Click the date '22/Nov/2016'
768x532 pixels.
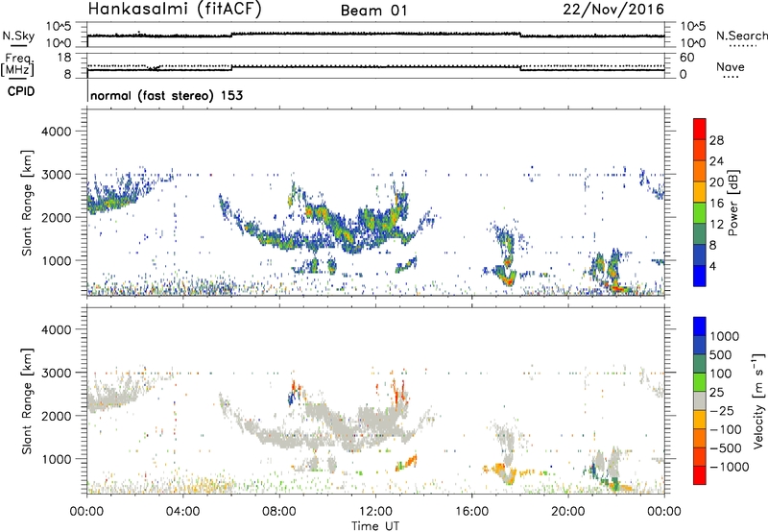[613, 10]
